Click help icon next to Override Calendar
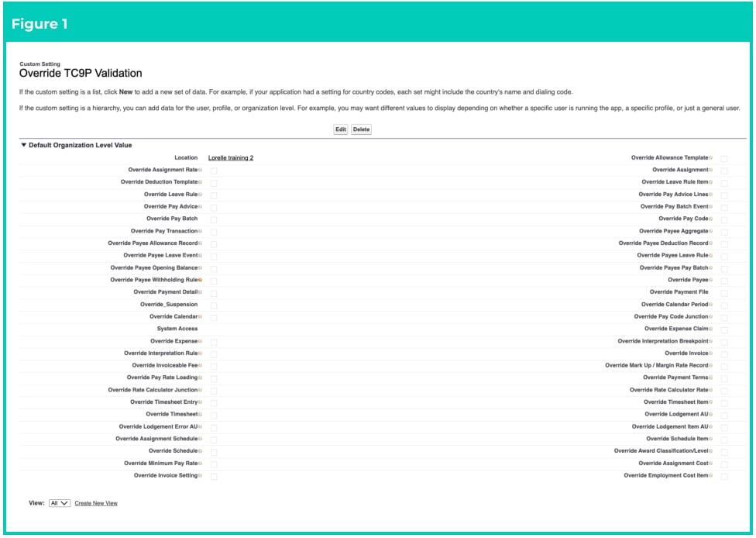 [200, 316]
